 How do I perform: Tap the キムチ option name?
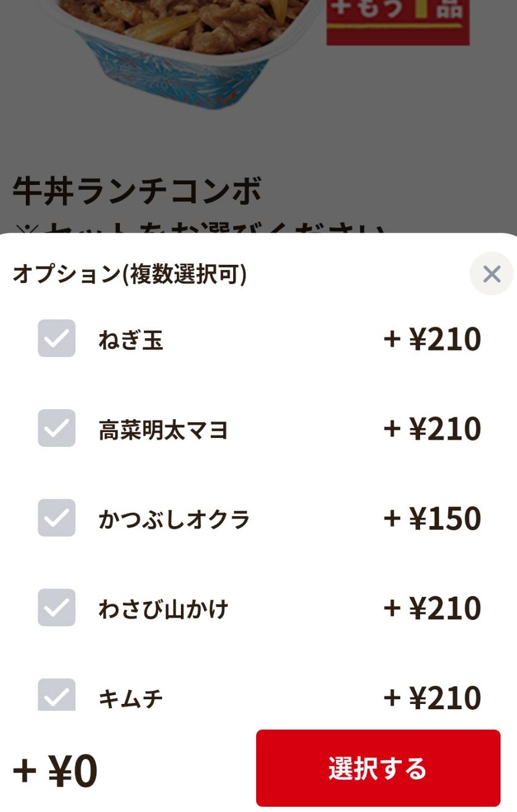coord(130,699)
